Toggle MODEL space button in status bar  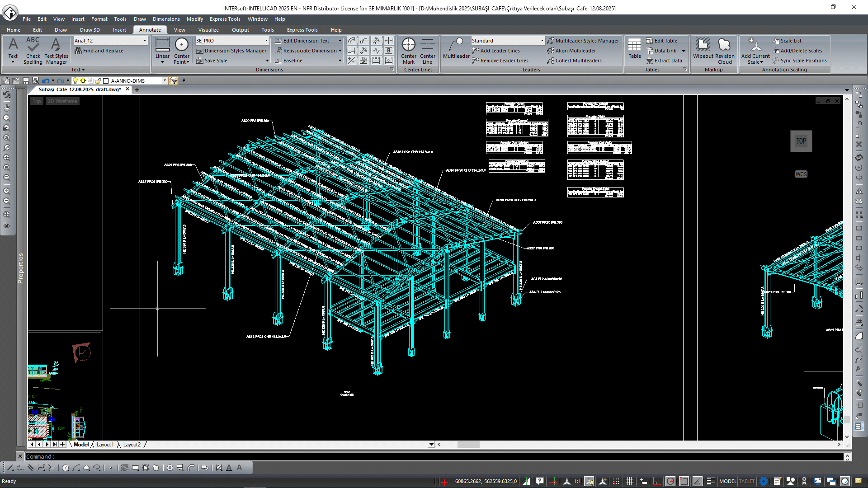point(727,481)
